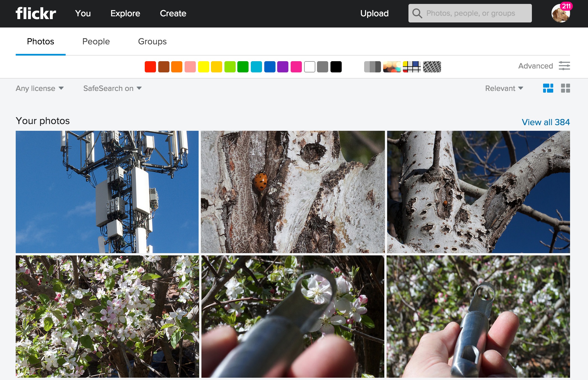The width and height of the screenshot is (588, 380).
Task: Filter by lime green color swatch
Action: 230,67
